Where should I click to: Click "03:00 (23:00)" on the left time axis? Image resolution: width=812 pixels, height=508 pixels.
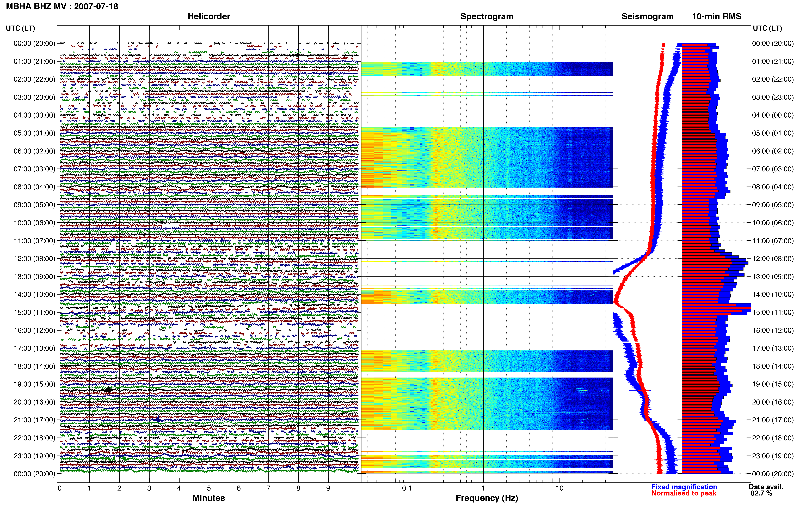click(x=34, y=97)
